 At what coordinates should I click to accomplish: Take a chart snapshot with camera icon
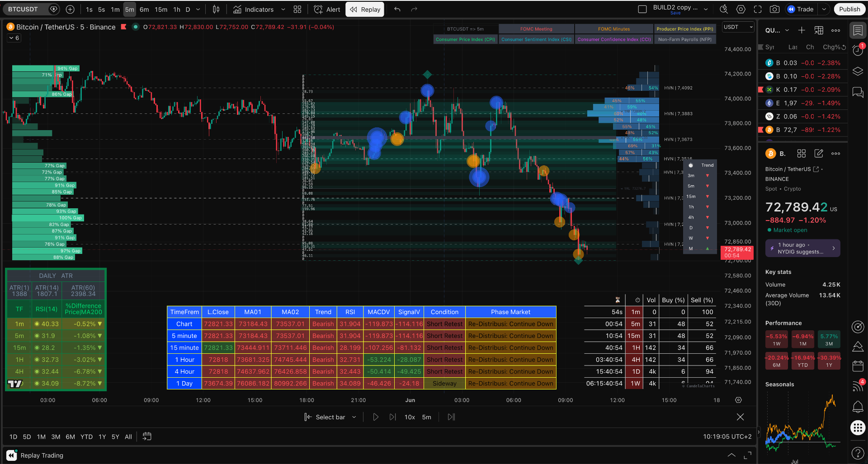point(774,9)
